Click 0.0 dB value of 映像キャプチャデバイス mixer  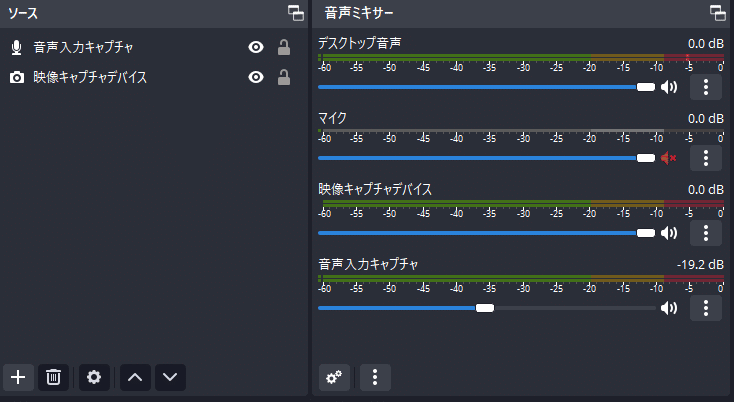[705, 190]
